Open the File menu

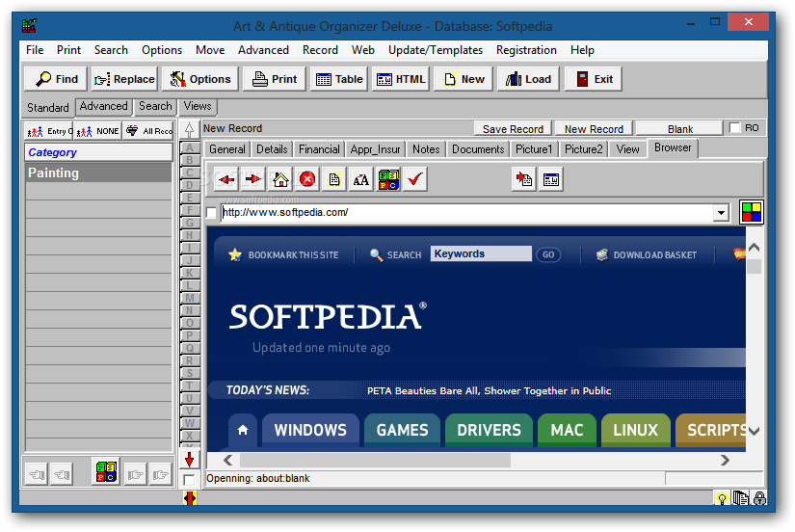35,50
